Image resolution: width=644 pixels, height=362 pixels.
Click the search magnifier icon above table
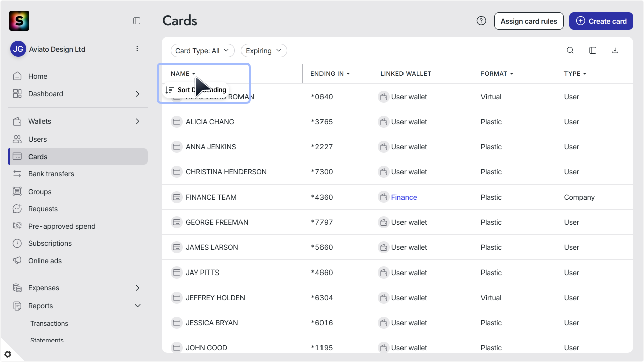(570, 50)
